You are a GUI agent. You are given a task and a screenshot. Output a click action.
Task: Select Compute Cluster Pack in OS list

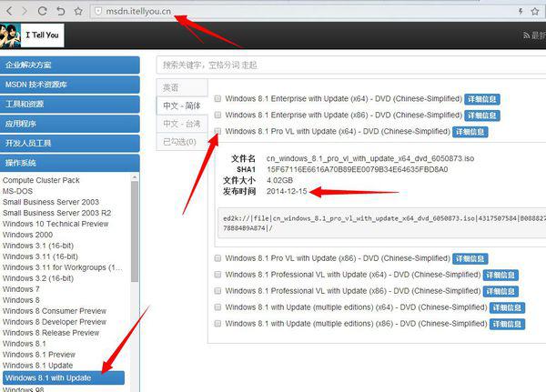coord(41,180)
